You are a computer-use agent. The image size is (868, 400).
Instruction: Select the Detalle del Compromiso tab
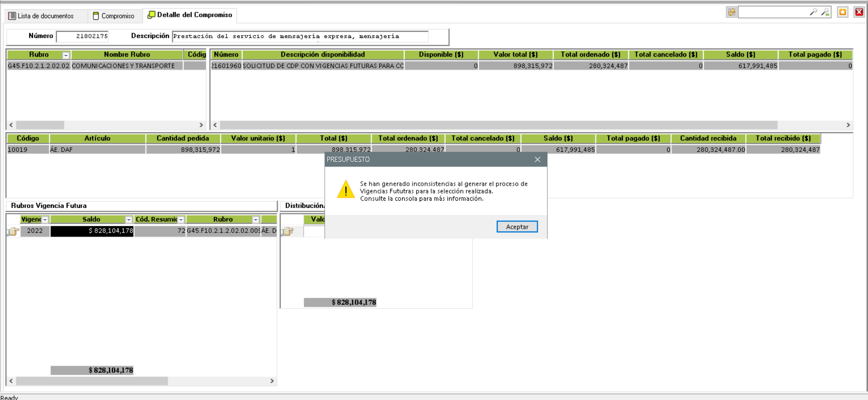click(190, 15)
